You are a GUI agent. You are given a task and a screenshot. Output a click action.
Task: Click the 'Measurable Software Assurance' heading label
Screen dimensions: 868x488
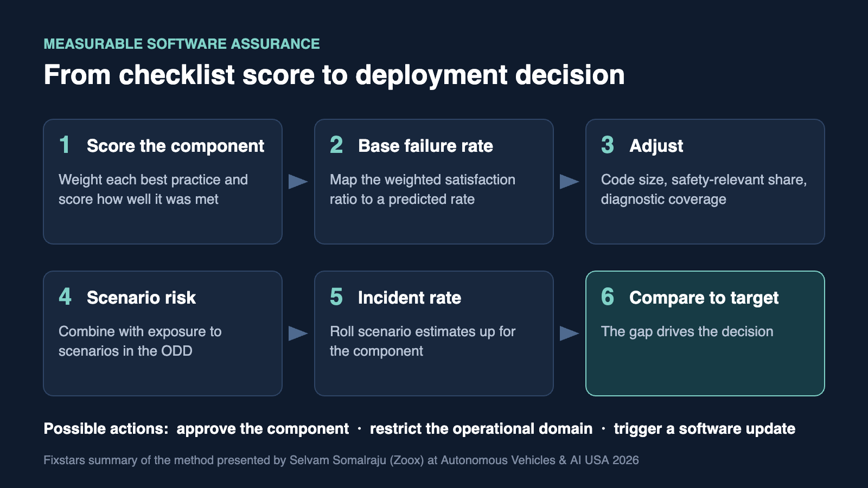pyautogui.click(x=182, y=44)
